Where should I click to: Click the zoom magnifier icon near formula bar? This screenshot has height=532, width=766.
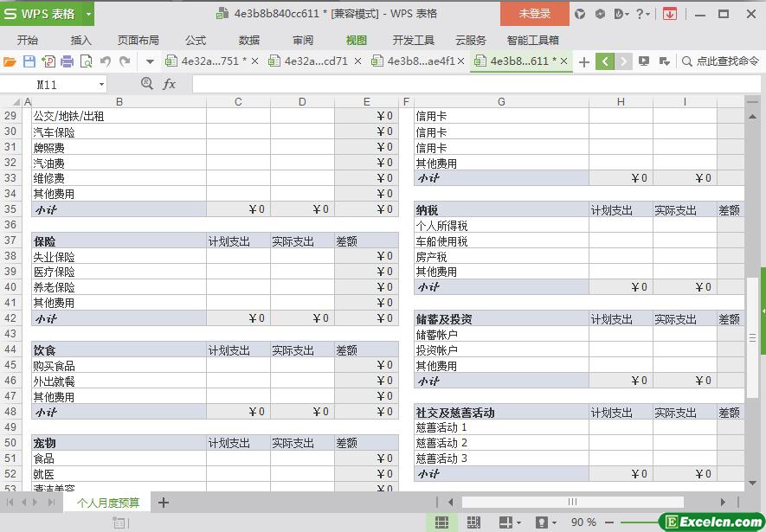[146, 84]
